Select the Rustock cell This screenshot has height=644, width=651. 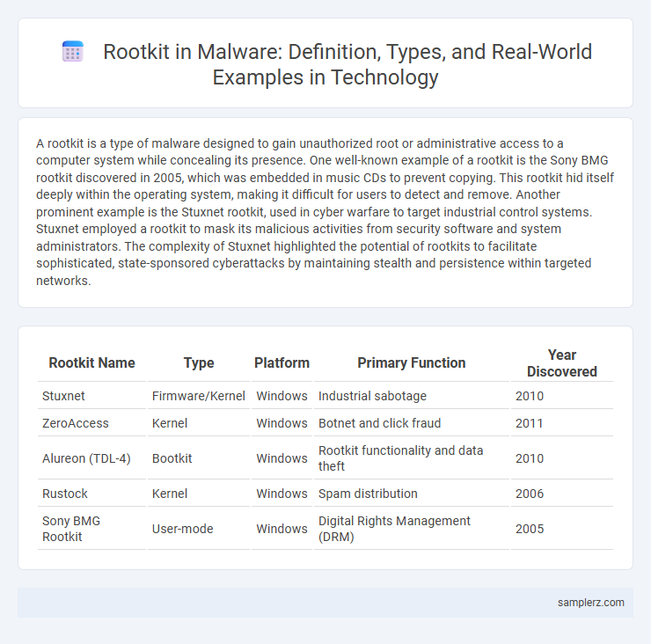91,494
